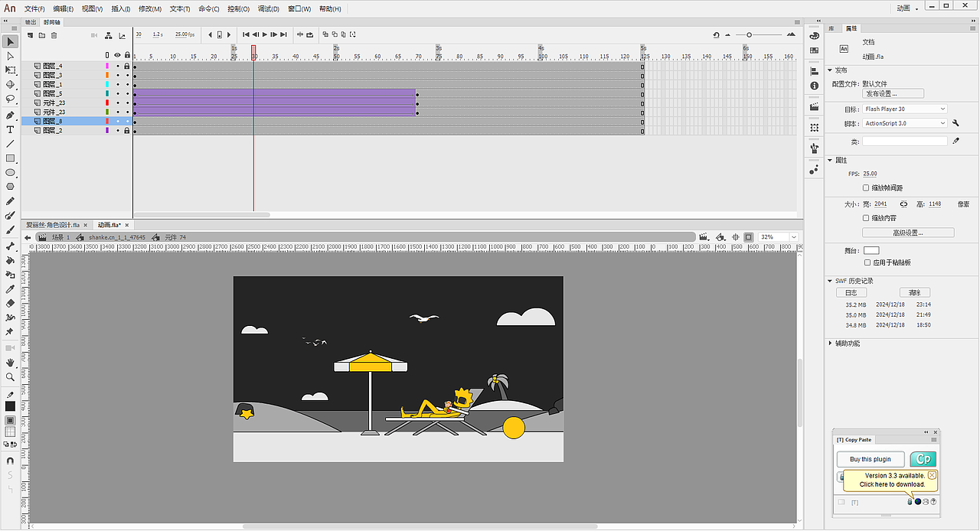Switch to the 爱丽丝-角色设计.fla tab
The image size is (980, 531).
tap(52, 225)
